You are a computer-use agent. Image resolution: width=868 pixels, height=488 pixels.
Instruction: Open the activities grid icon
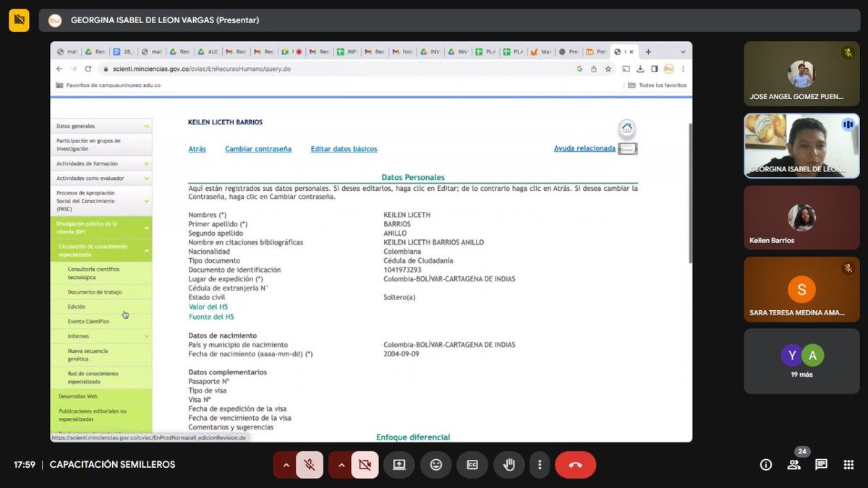click(848, 465)
